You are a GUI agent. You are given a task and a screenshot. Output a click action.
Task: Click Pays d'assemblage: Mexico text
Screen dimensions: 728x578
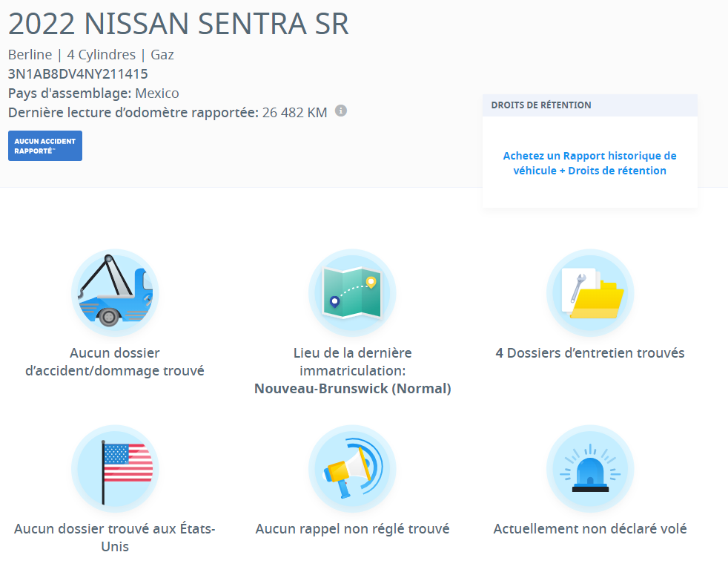pyautogui.click(x=93, y=93)
